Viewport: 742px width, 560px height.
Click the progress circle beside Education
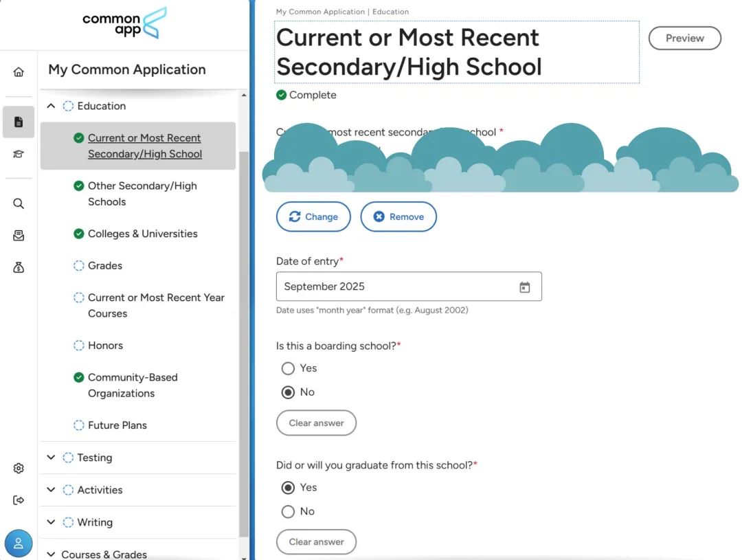(68, 106)
